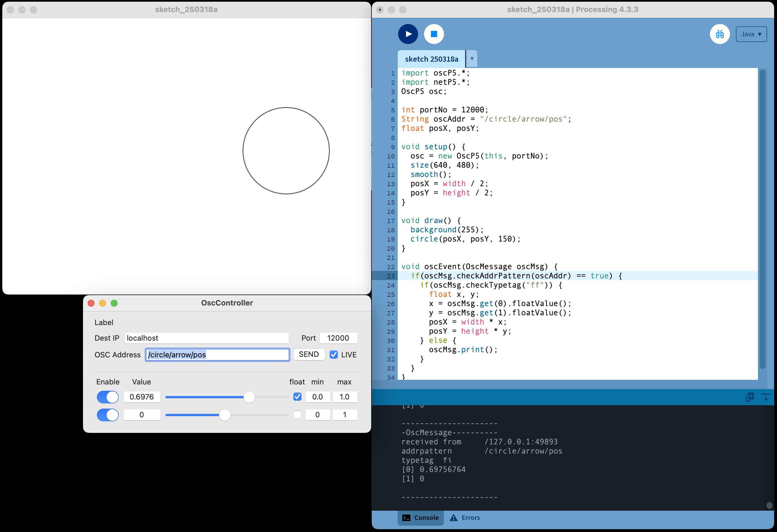The width and height of the screenshot is (777, 532).
Task: Click the Dest IP field containing localhost
Action: (x=207, y=338)
